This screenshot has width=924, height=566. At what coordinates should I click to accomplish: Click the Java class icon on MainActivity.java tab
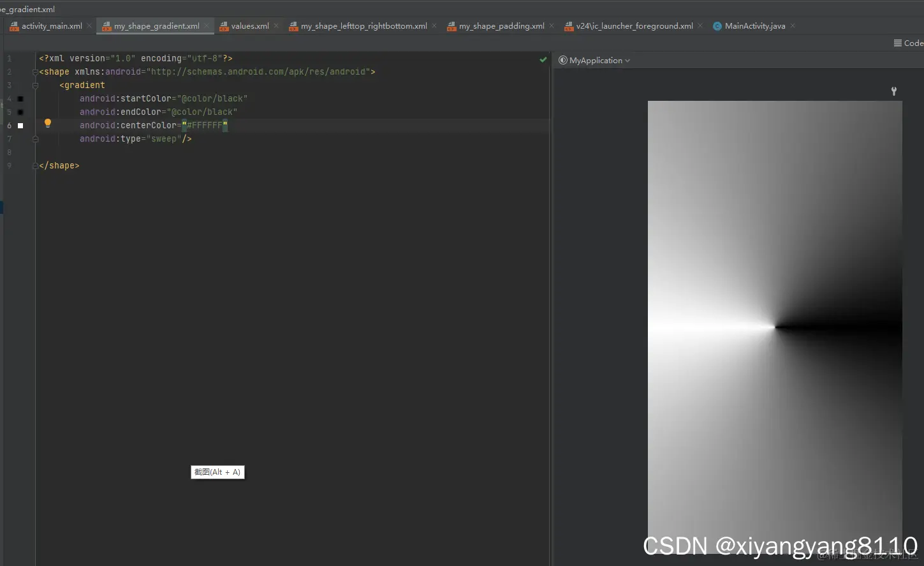(x=717, y=26)
